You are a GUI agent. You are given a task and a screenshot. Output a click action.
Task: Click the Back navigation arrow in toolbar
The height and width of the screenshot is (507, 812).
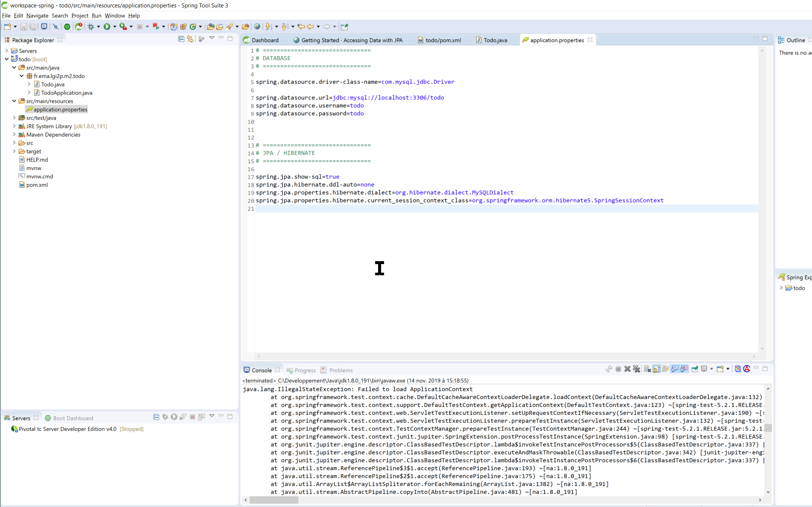(x=310, y=27)
